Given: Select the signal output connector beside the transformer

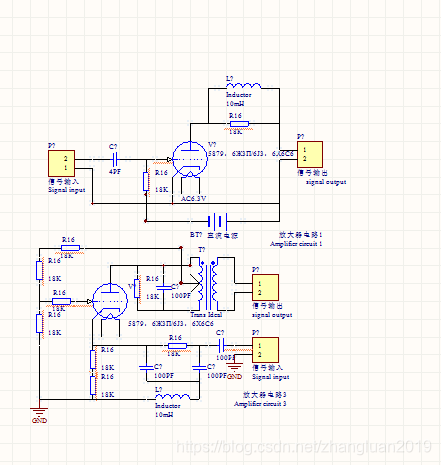Looking at the screenshot, I should click(x=265, y=287).
